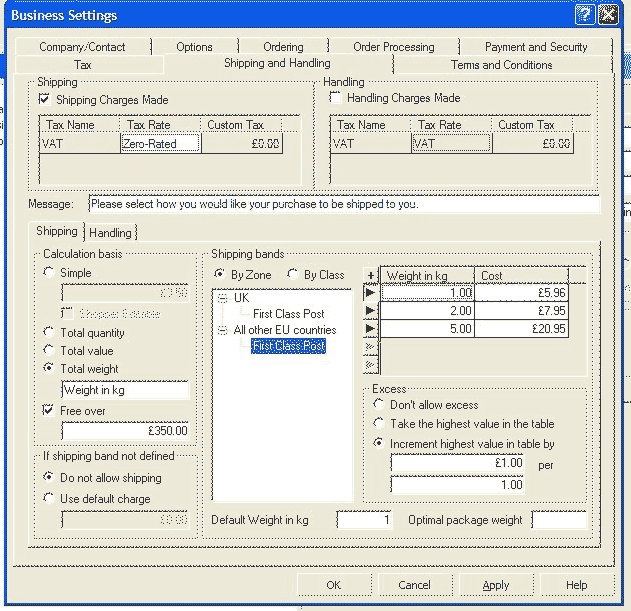Collapse the UK tree node
631x611 pixels.
point(222,298)
